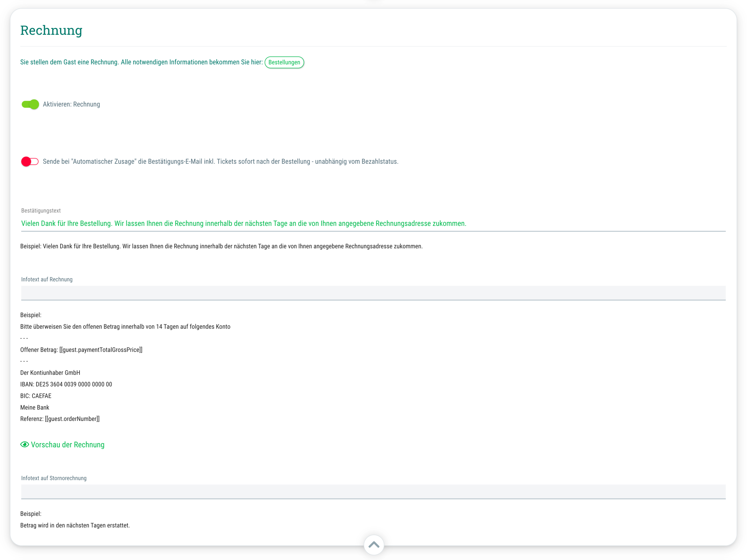Click the BIC: CAEFAE example text

click(x=36, y=396)
